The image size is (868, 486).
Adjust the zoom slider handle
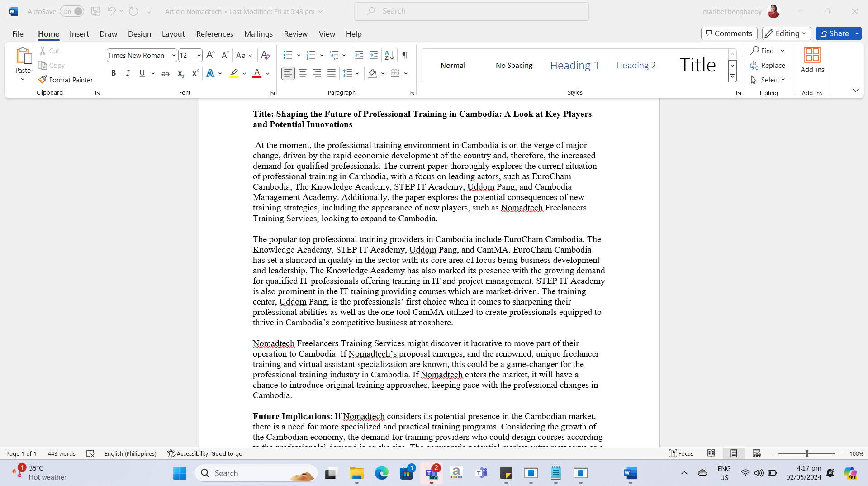806,453
